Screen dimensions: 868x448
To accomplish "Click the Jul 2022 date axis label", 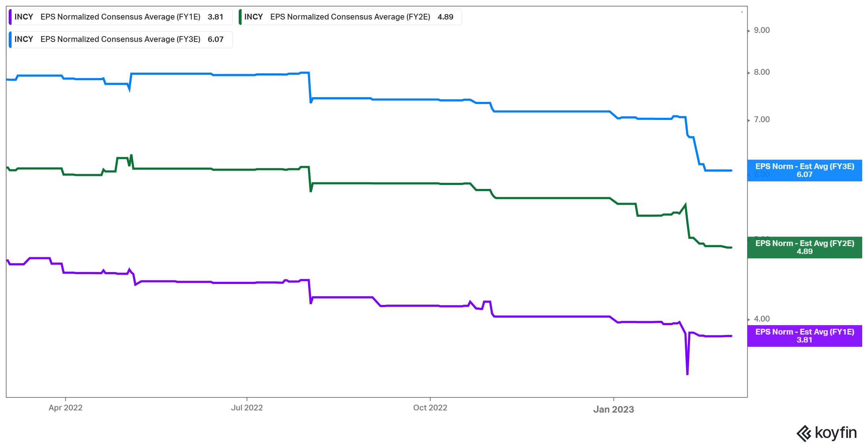I will (247, 408).
